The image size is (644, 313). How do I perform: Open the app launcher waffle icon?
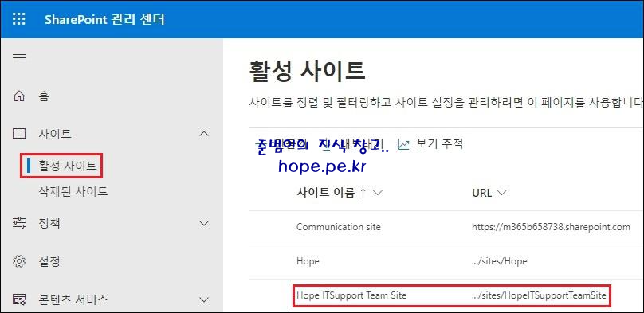click(19, 19)
